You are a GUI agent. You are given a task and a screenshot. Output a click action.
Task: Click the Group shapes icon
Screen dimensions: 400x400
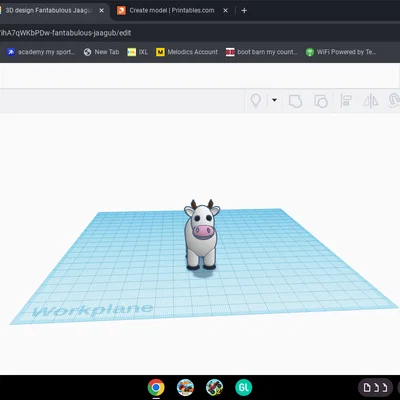tap(295, 101)
